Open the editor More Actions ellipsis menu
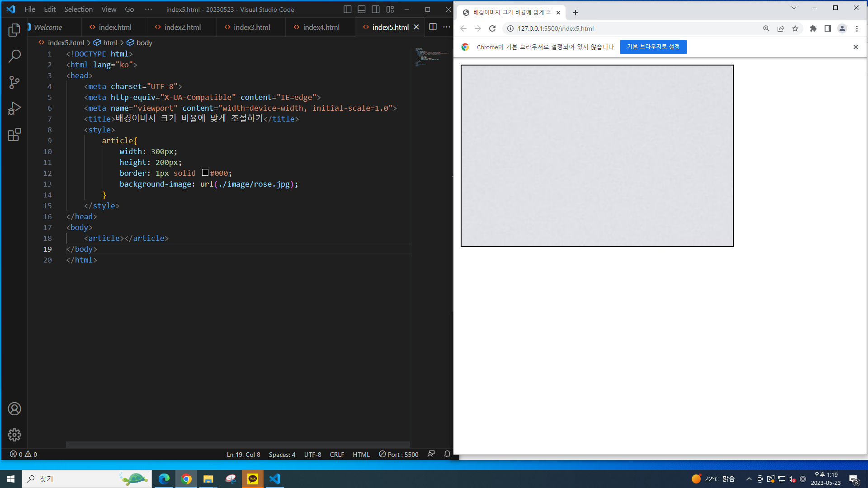 coord(447,27)
